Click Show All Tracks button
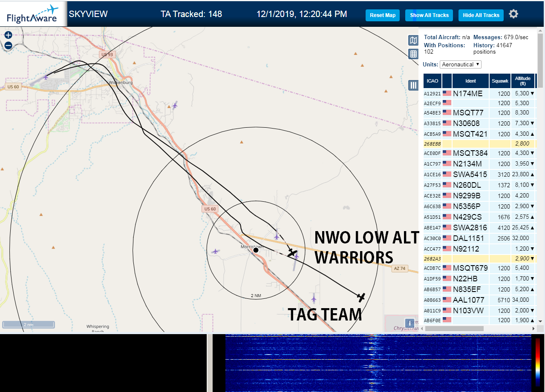This screenshot has width=545, height=392. [x=429, y=15]
